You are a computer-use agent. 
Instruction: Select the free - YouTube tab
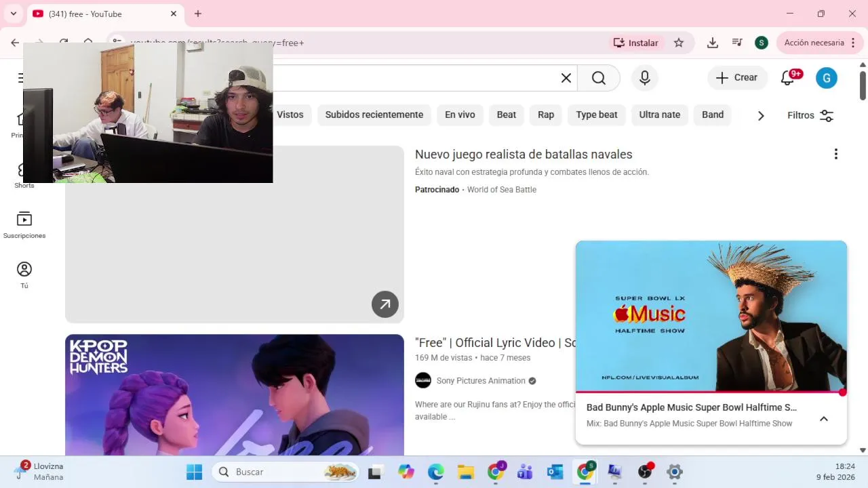click(x=104, y=14)
